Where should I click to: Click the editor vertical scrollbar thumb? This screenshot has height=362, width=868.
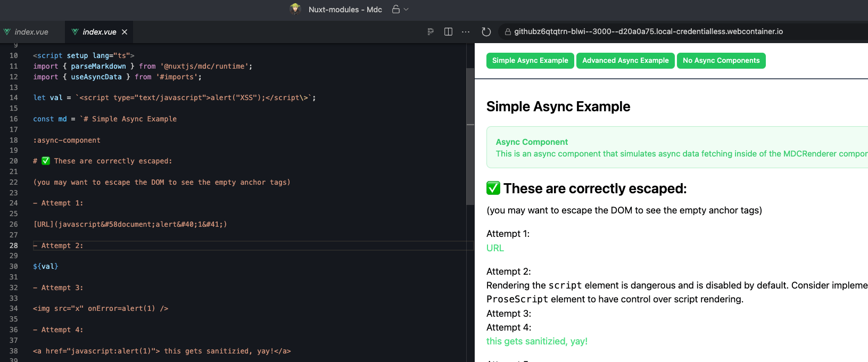click(470, 136)
